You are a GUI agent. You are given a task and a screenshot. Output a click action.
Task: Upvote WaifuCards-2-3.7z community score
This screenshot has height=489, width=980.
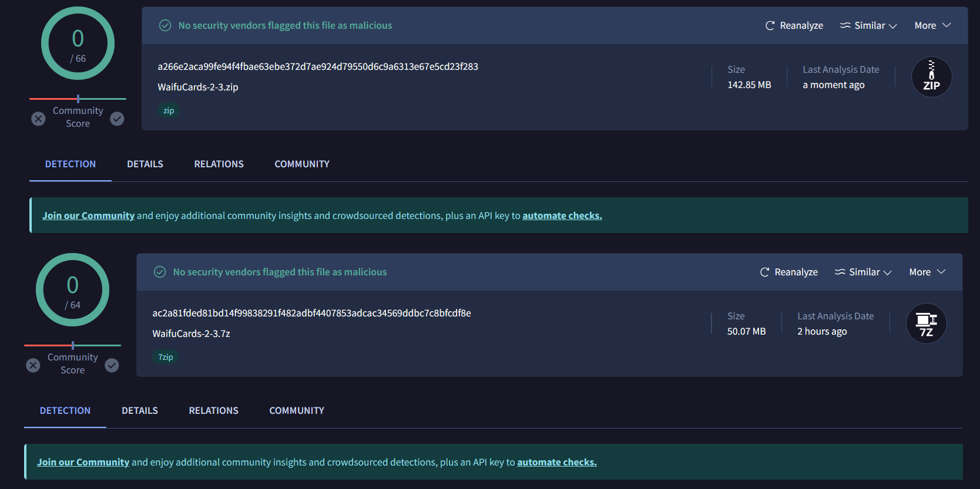(x=112, y=365)
